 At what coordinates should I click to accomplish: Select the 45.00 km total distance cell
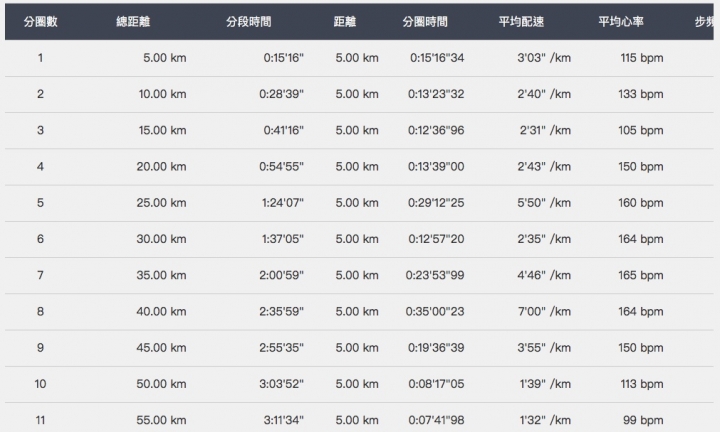point(161,348)
